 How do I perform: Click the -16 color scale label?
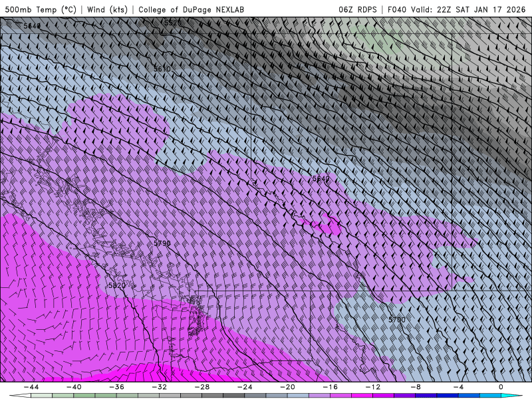pyautogui.click(x=331, y=387)
